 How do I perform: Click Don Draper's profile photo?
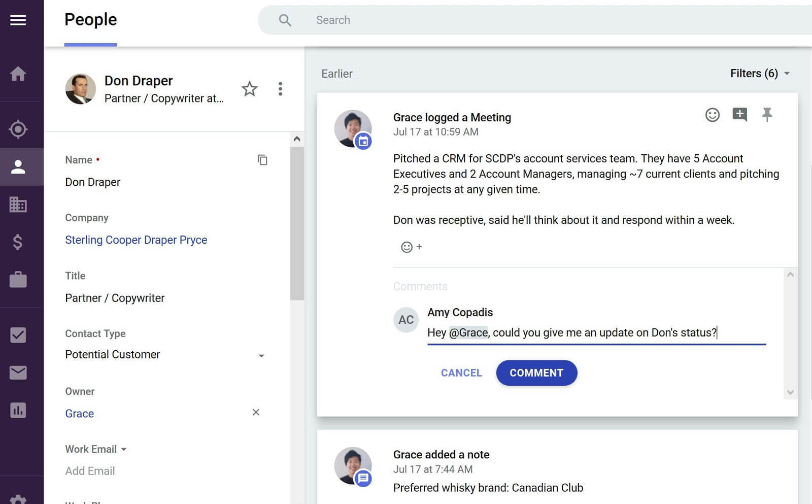81,89
